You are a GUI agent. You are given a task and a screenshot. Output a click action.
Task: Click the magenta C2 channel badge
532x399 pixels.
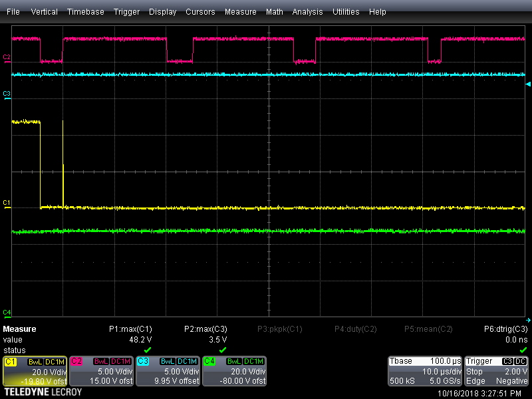pyautogui.click(x=76, y=362)
